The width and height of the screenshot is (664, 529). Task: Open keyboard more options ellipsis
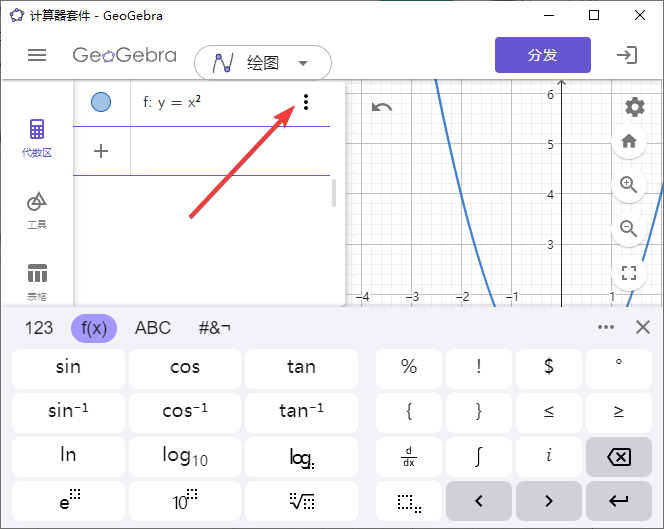point(606,327)
